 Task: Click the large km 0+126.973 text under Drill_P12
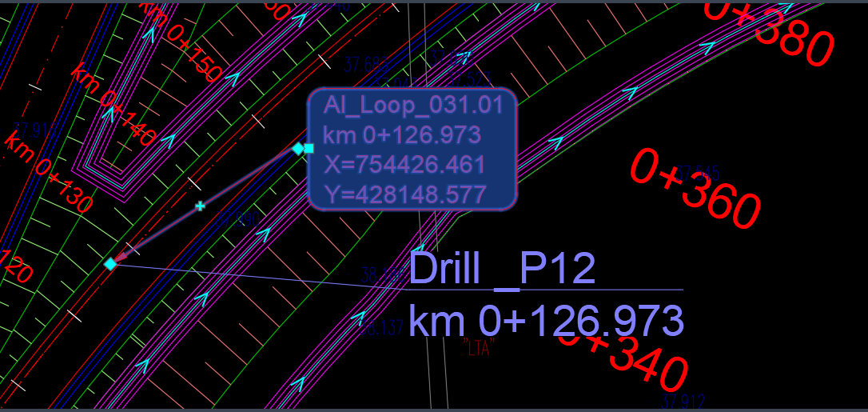coord(546,321)
